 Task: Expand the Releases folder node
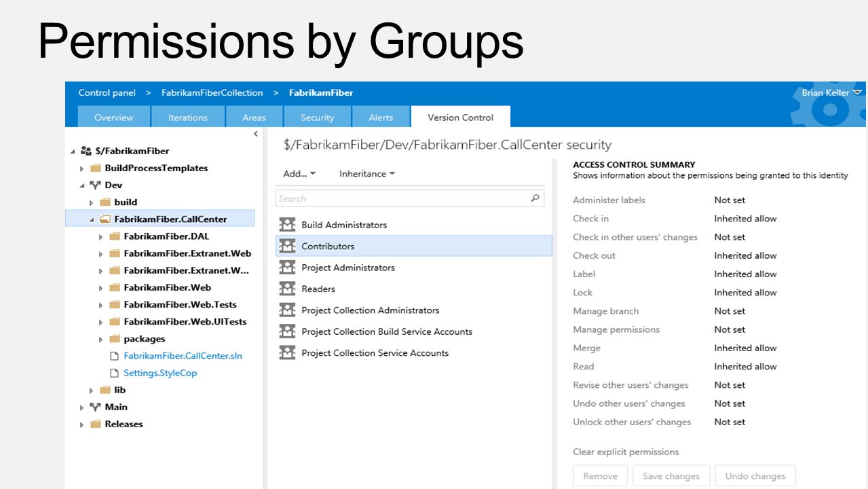point(81,424)
